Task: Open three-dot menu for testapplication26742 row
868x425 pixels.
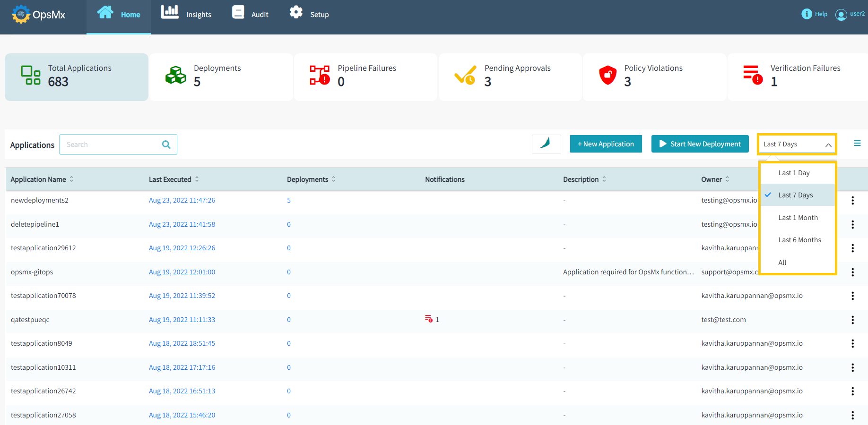Action: coord(852,391)
